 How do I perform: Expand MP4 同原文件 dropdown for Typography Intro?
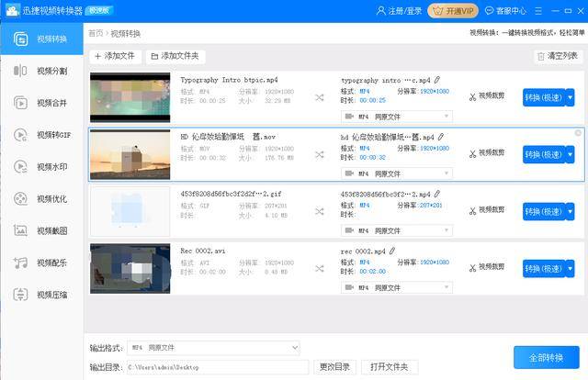[396, 117]
